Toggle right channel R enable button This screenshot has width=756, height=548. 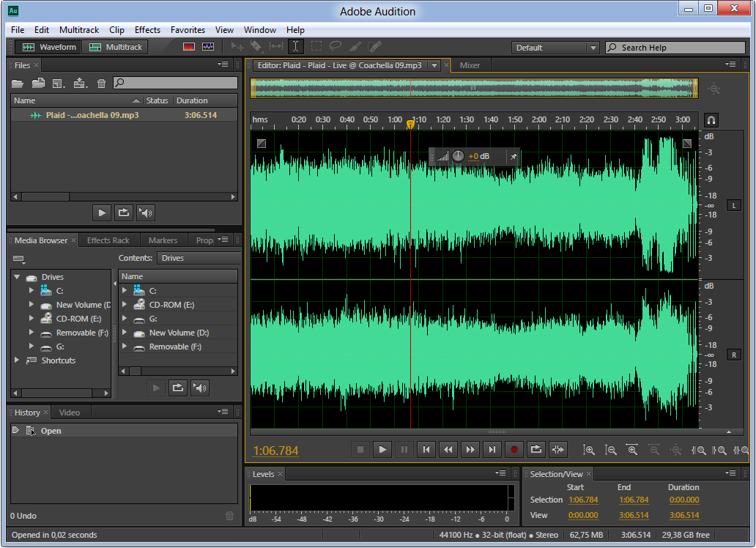click(734, 355)
